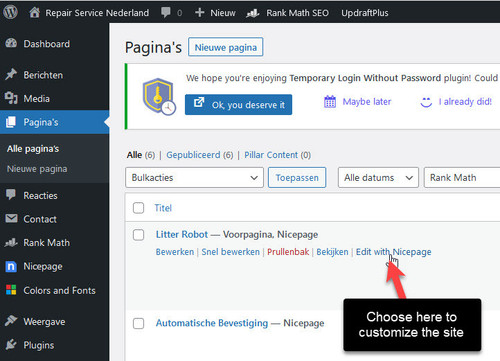
Task: Open Repair Service Nederland site link
Action: pyautogui.click(x=97, y=13)
